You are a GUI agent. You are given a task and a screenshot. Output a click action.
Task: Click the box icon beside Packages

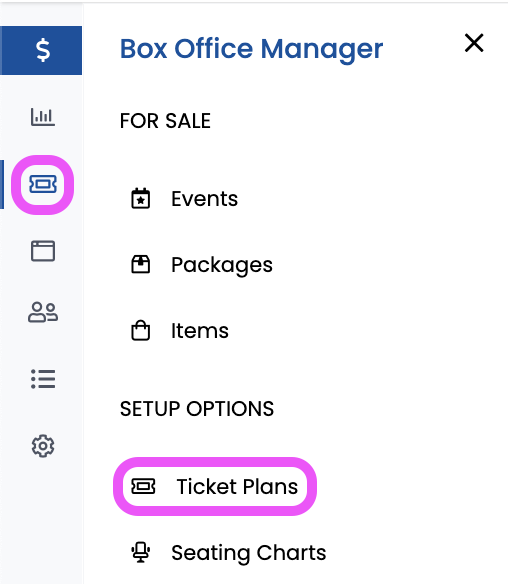click(x=141, y=264)
